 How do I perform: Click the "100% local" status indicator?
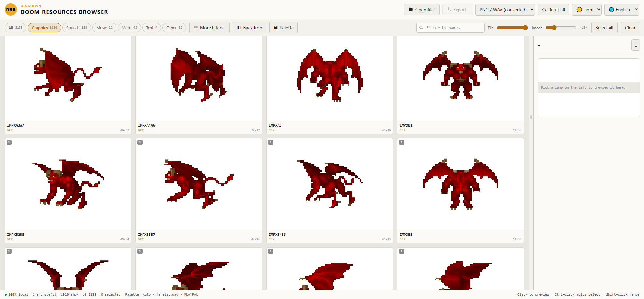click(16, 294)
